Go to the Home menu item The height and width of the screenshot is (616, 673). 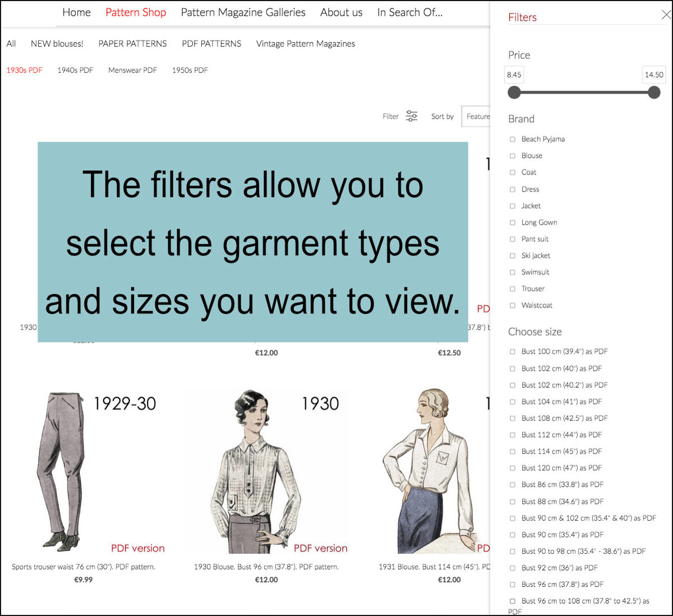click(76, 12)
